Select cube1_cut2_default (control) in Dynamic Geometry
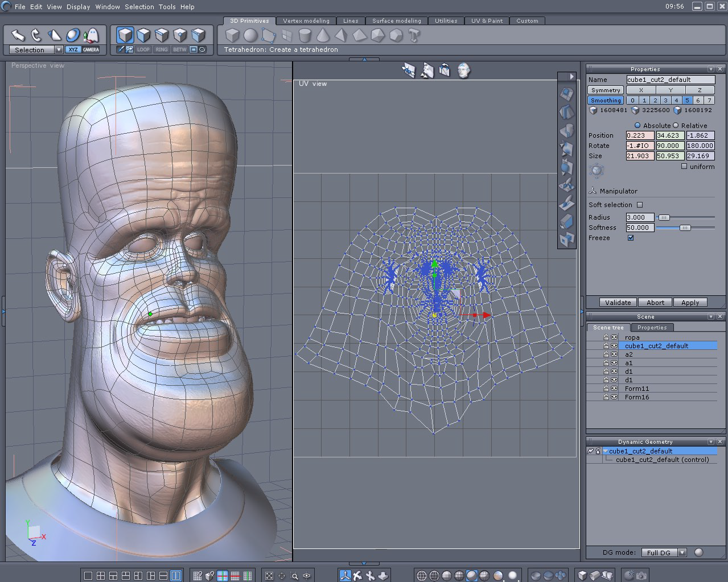 pyautogui.click(x=663, y=460)
